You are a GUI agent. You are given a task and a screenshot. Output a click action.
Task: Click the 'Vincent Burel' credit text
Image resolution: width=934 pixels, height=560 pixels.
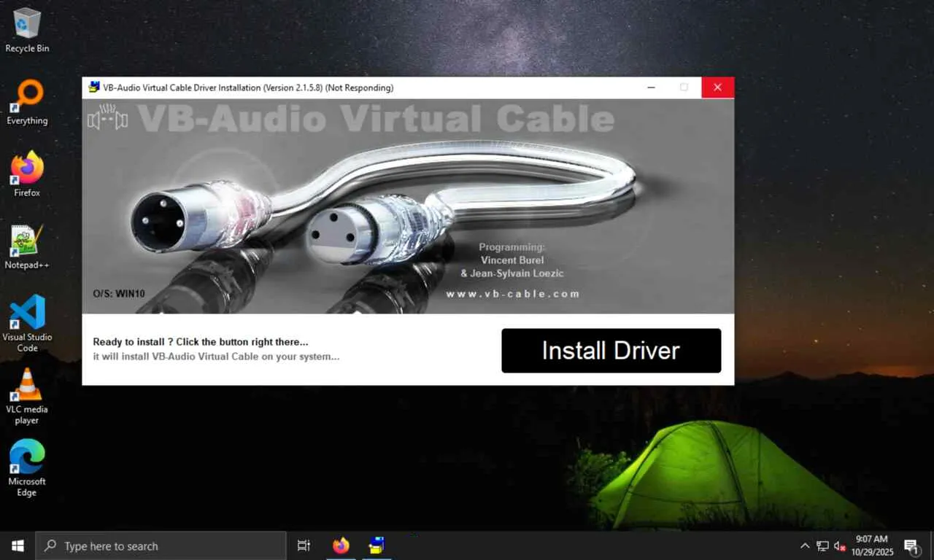[512, 260]
